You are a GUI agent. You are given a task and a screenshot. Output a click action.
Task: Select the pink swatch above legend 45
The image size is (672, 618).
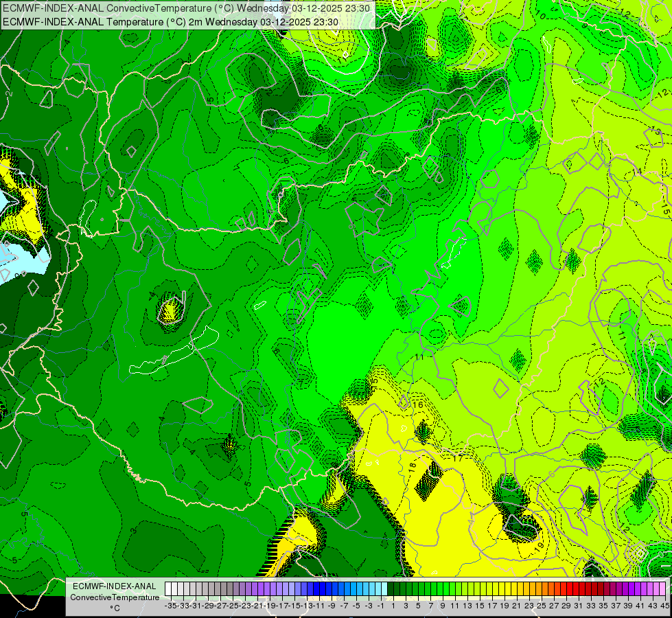coord(662,588)
